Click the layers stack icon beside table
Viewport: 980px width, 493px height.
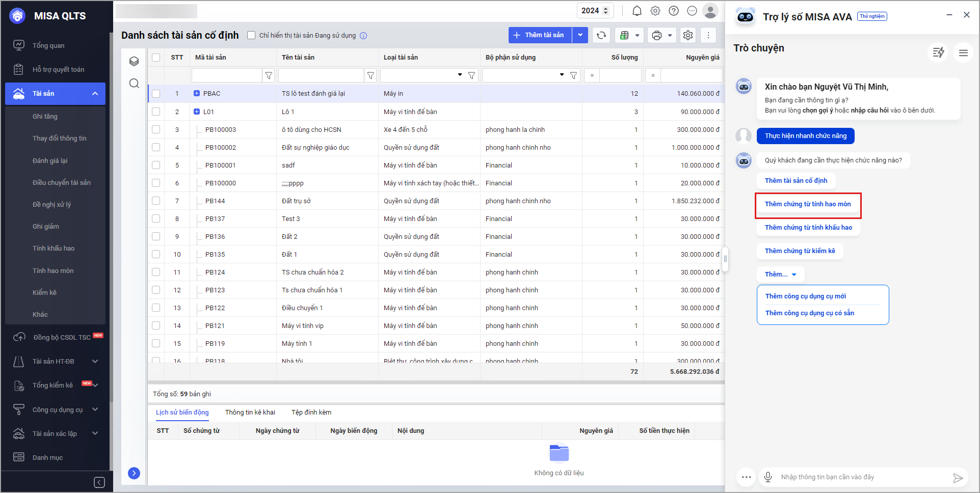[x=134, y=61]
